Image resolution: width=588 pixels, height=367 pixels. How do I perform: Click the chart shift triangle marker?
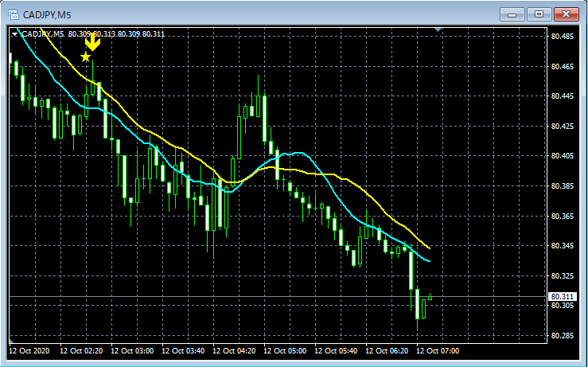(438, 29)
